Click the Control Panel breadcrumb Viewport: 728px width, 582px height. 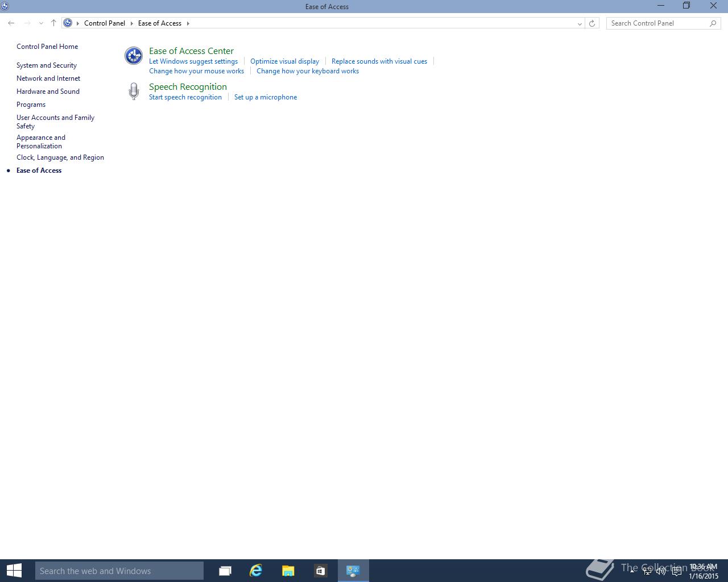pyautogui.click(x=105, y=23)
